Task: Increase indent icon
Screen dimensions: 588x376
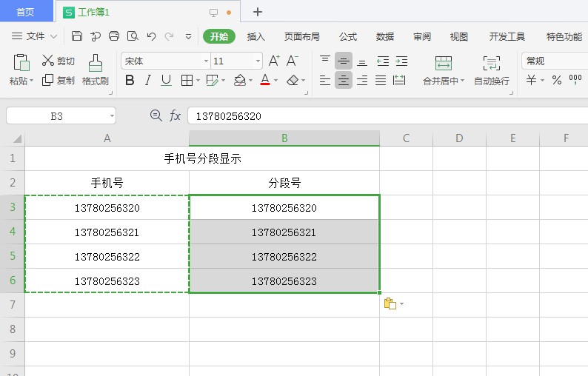Action: pos(401,61)
